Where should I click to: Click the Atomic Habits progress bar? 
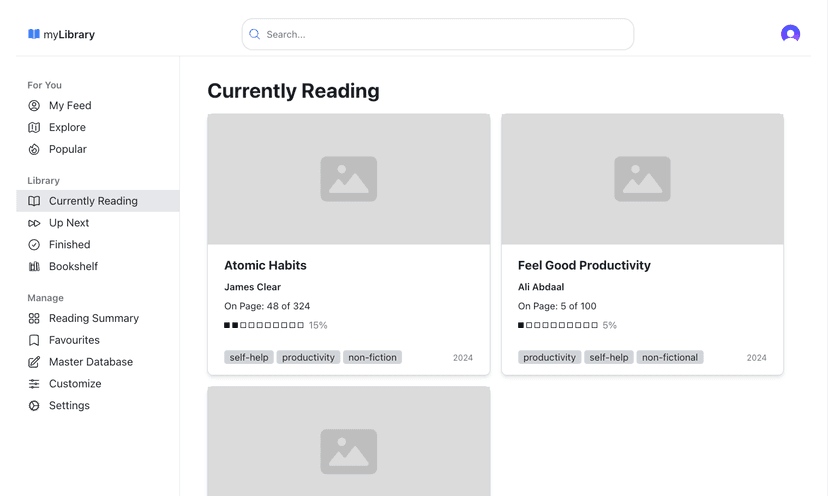264,325
